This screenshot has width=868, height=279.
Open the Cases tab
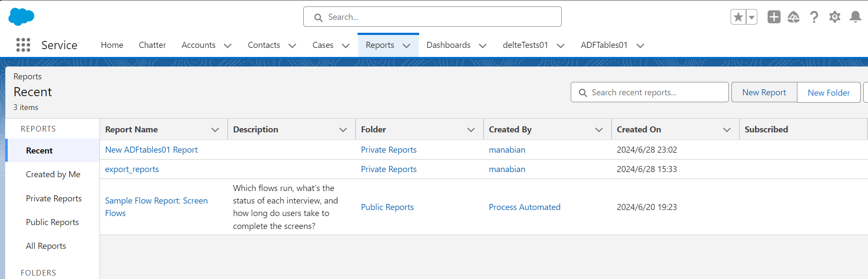tap(323, 45)
